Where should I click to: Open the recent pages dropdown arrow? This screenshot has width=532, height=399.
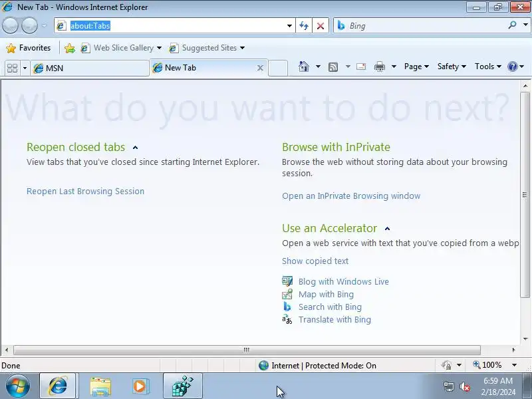44,25
